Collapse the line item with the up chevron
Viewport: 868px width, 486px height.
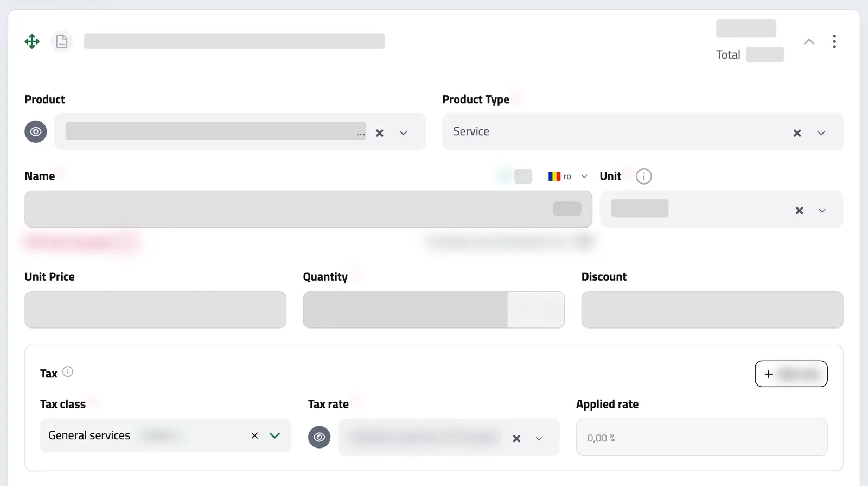[x=809, y=41]
